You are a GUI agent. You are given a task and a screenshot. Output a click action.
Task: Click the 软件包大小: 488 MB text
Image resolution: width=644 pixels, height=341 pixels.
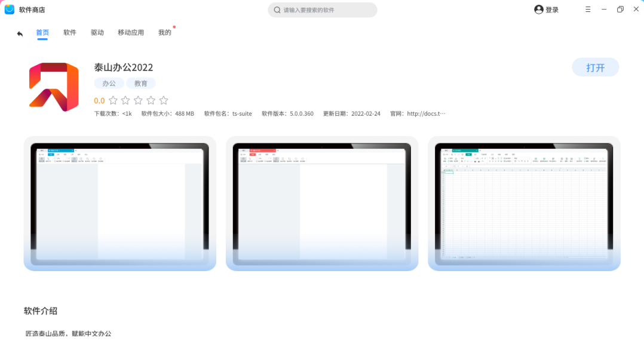coord(167,113)
